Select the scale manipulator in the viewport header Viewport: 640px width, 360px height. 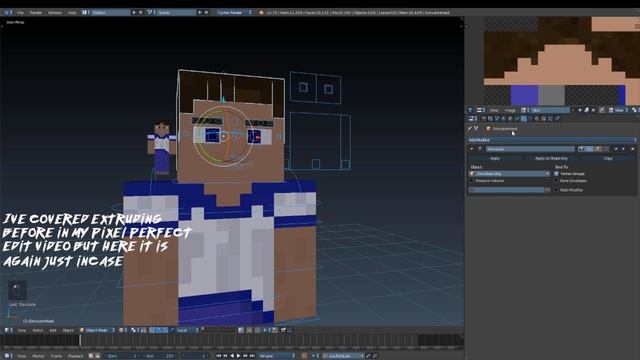tap(171, 330)
